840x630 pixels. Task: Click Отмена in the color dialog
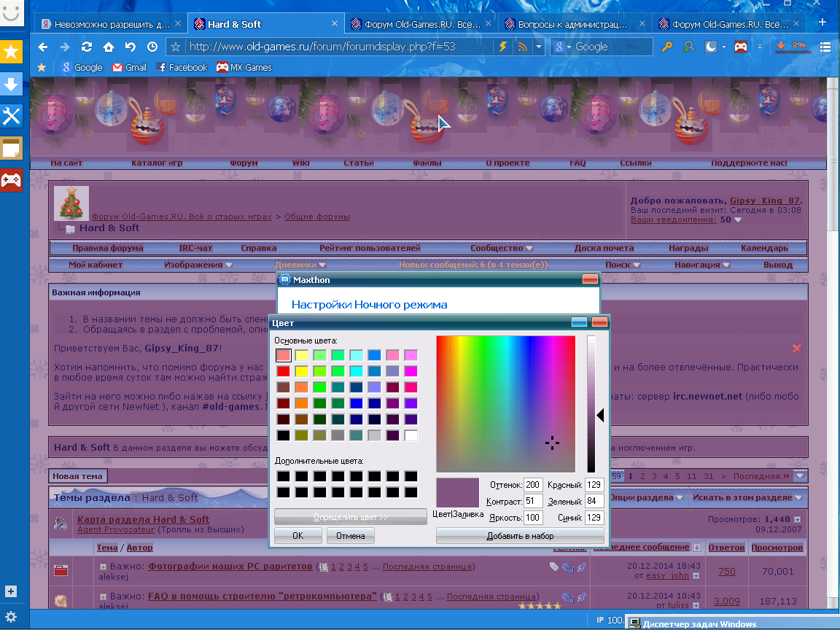pos(350,536)
